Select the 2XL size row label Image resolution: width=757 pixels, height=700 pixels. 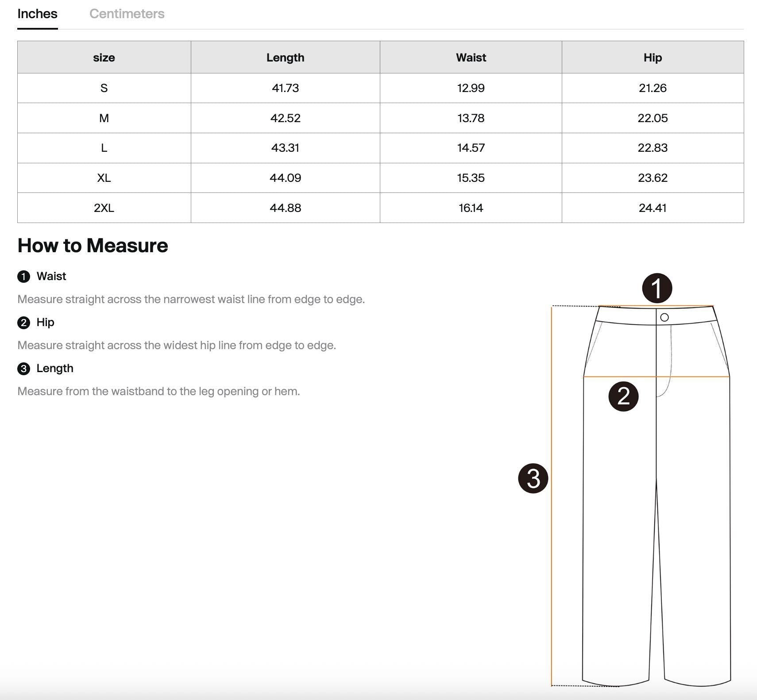coord(104,208)
